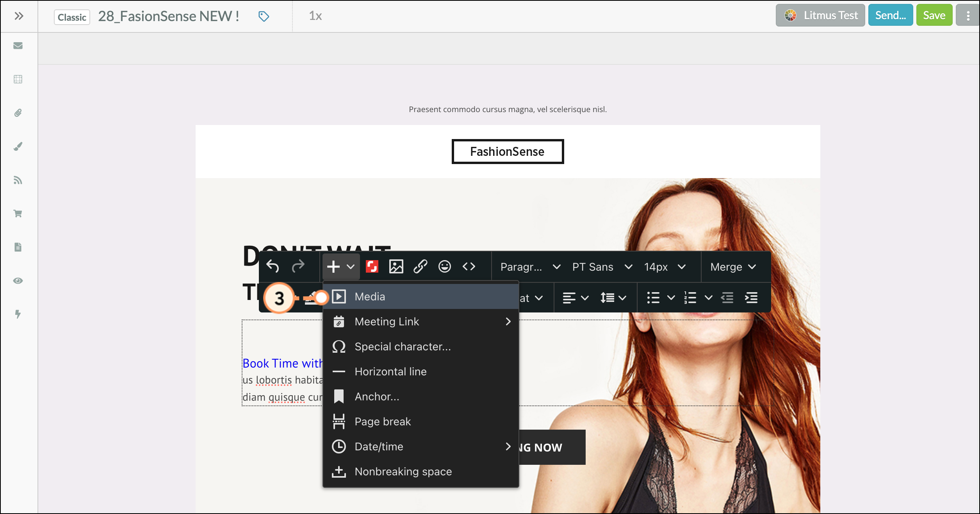Click the numbered list icon
This screenshot has width=980, height=514.
(690, 298)
